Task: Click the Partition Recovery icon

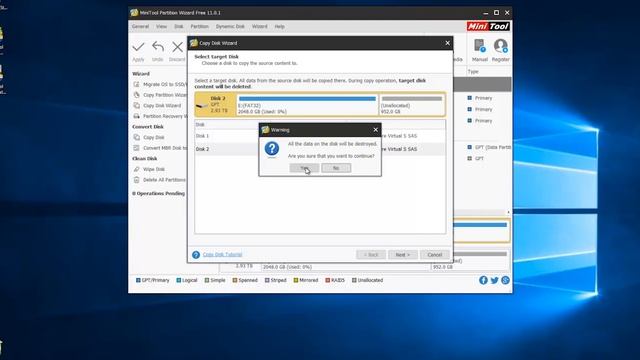Action: coord(136,116)
